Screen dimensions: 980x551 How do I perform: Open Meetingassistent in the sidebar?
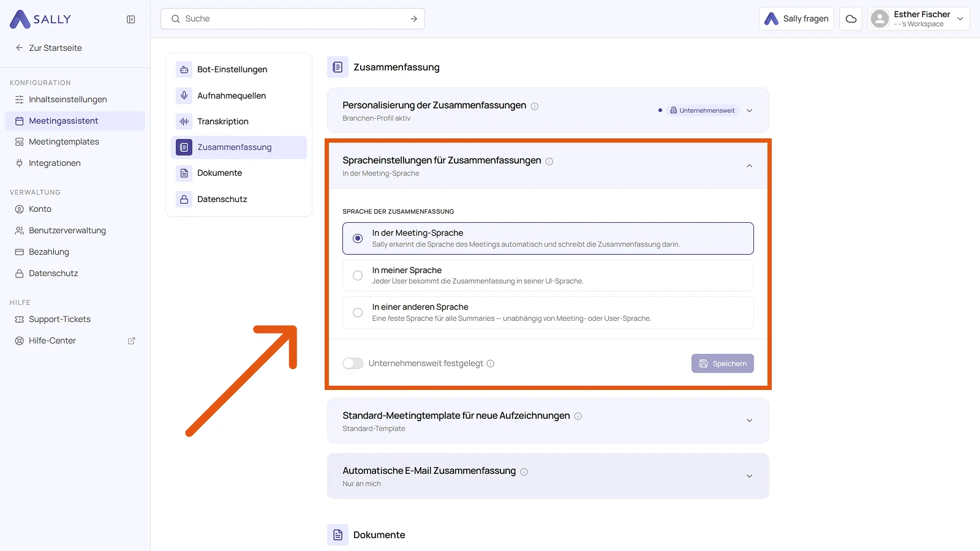coord(75,121)
